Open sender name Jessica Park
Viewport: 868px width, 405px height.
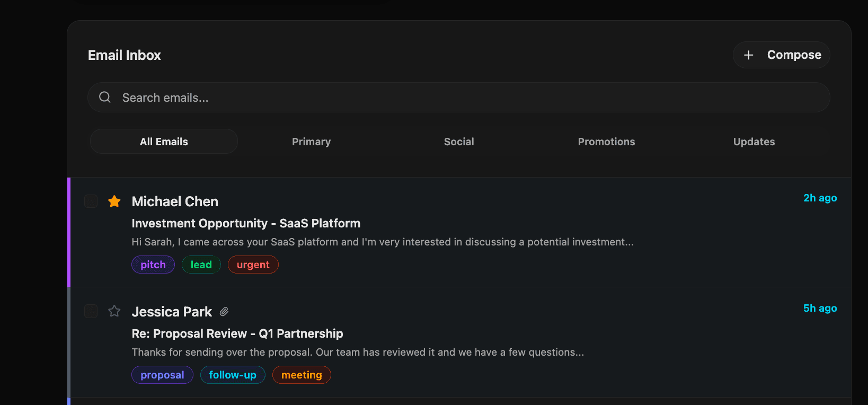click(x=172, y=312)
